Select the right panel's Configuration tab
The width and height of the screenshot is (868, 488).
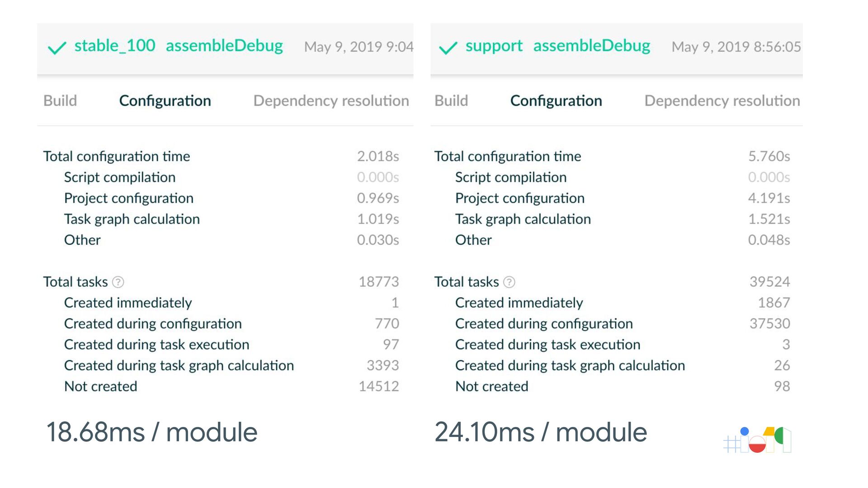pyautogui.click(x=556, y=101)
